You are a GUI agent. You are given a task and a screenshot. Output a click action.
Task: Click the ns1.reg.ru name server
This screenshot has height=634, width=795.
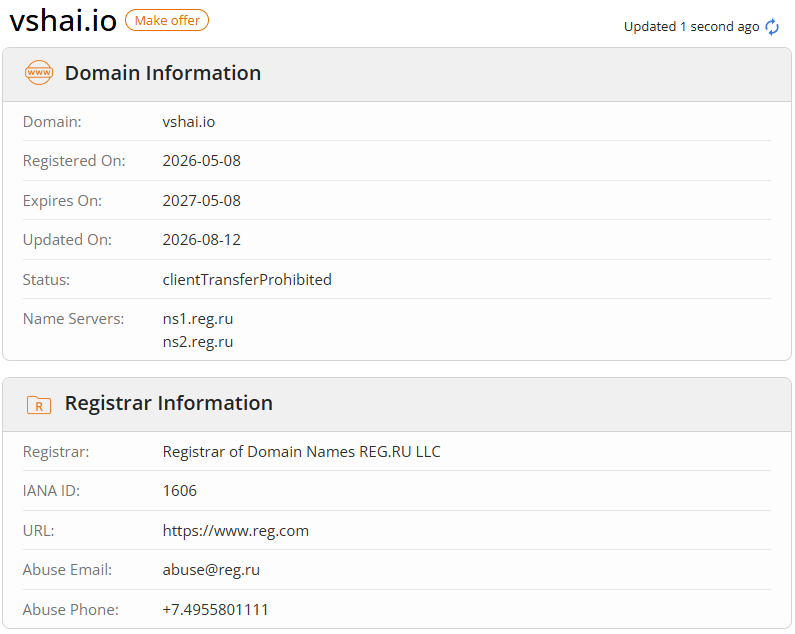coord(198,319)
